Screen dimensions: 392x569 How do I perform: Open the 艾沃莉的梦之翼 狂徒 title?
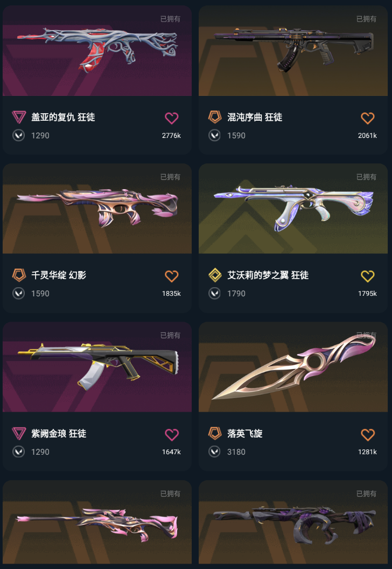point(268,275)
